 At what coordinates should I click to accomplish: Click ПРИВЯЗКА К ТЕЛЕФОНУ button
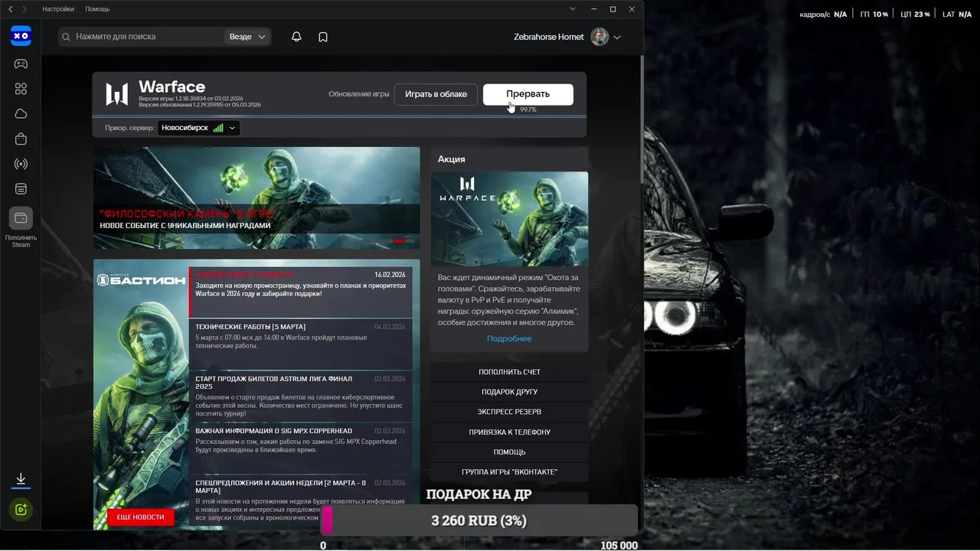pos(509,432)
